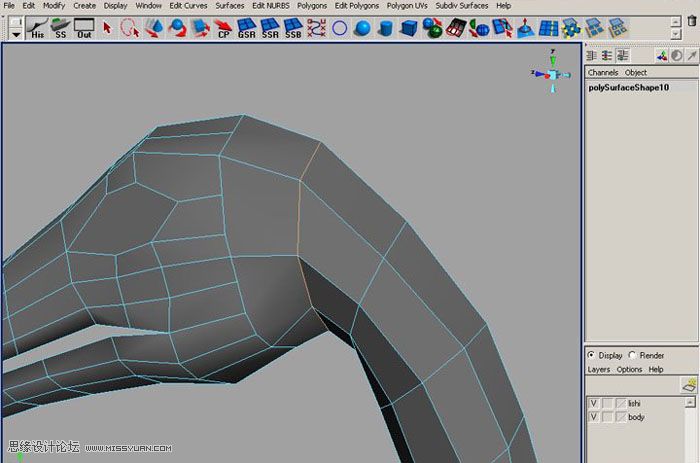Create a polygon sphere from shelf

362,29
